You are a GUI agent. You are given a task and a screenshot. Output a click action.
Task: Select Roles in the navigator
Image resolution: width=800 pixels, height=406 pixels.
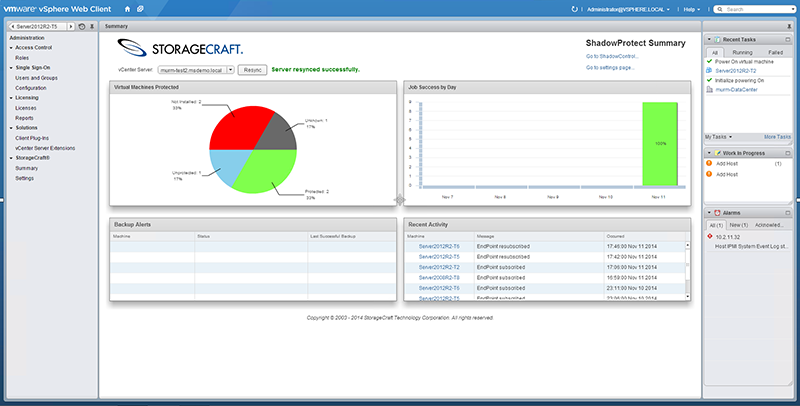pos(22,58)
